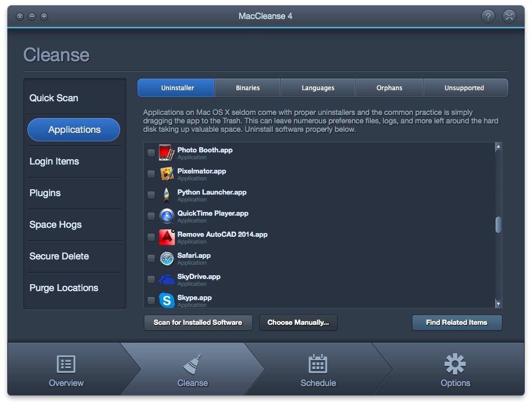Click the Skype.app name text
This screenshot has width=532, height=406.
click(x=194, y=297)
